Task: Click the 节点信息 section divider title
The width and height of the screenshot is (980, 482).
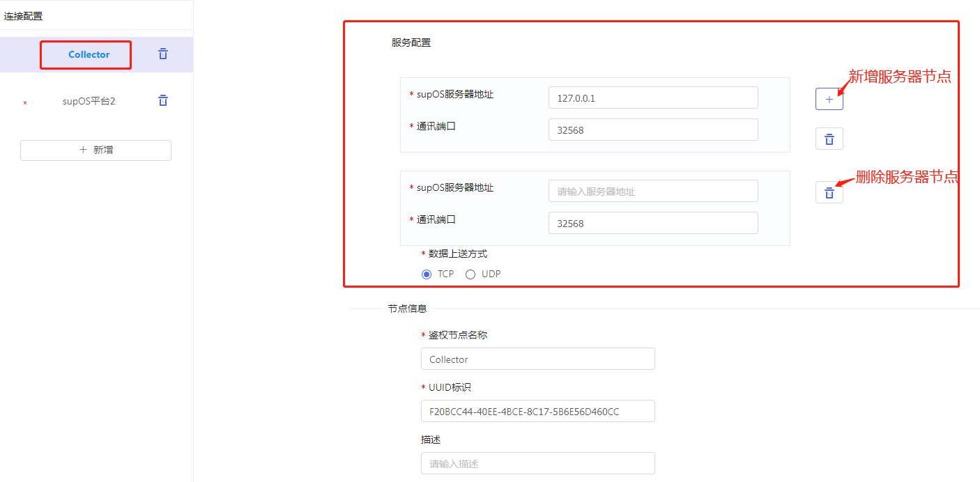Action: point(407,309)
